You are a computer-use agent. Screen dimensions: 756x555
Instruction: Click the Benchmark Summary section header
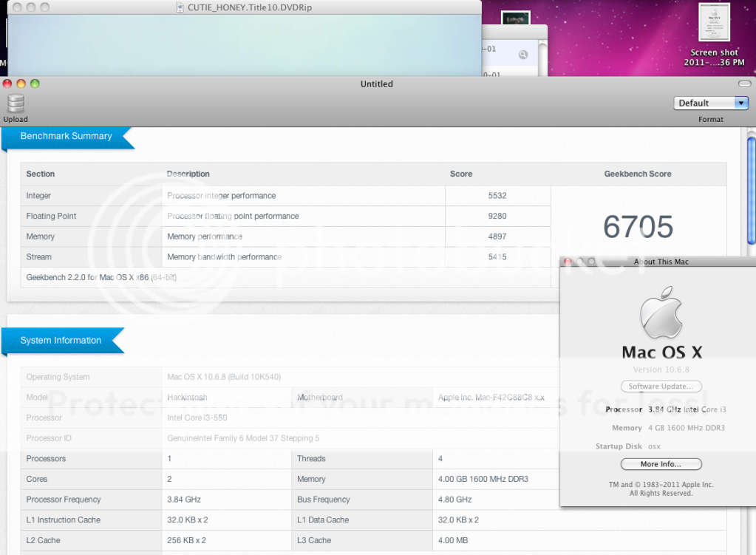click(x=66, y=137)
